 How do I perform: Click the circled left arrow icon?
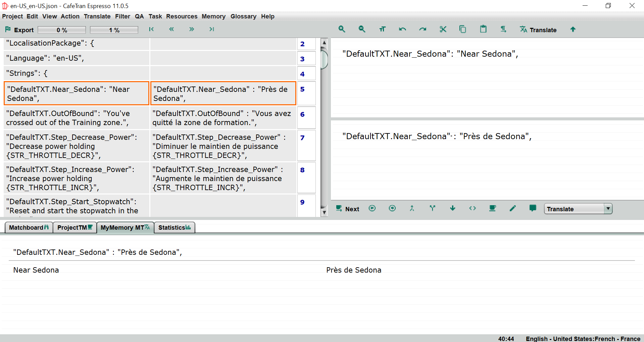coord(372,208)
